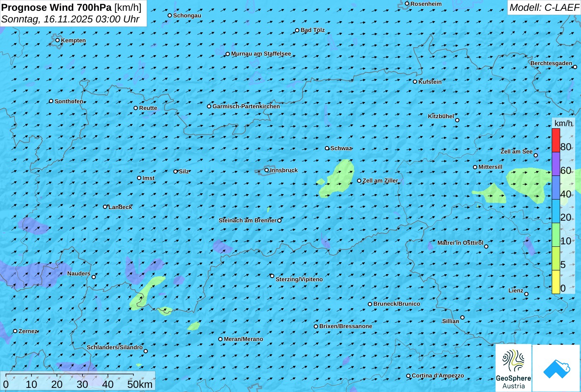Click the title 'Prognose Wind 700hPa'
This screenshot has width=581, height=392.
pyautogui.click(x=56, y=7)
